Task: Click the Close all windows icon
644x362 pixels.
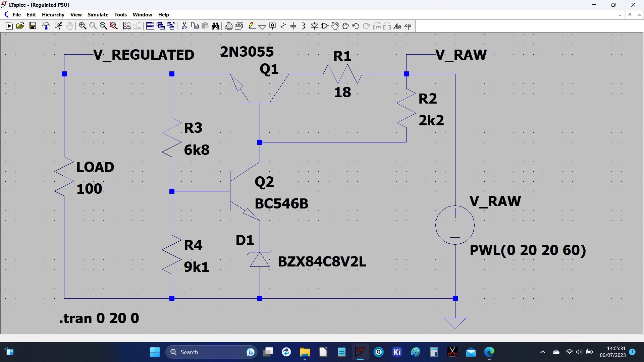Action: pos(171,26)
